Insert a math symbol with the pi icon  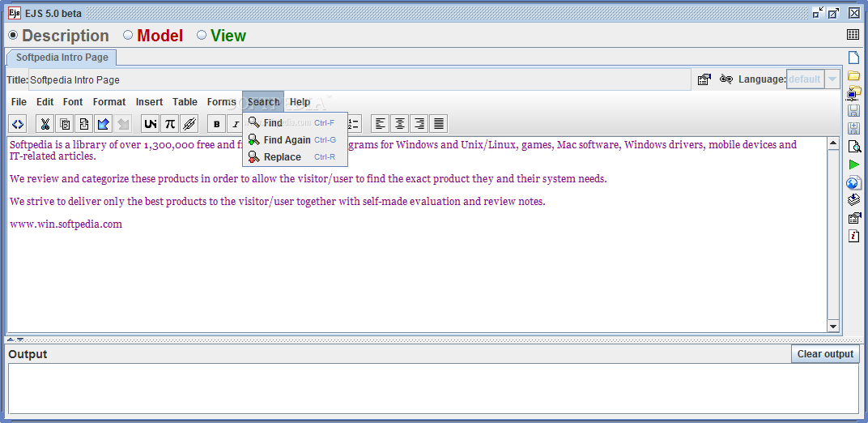coord(170,124)
